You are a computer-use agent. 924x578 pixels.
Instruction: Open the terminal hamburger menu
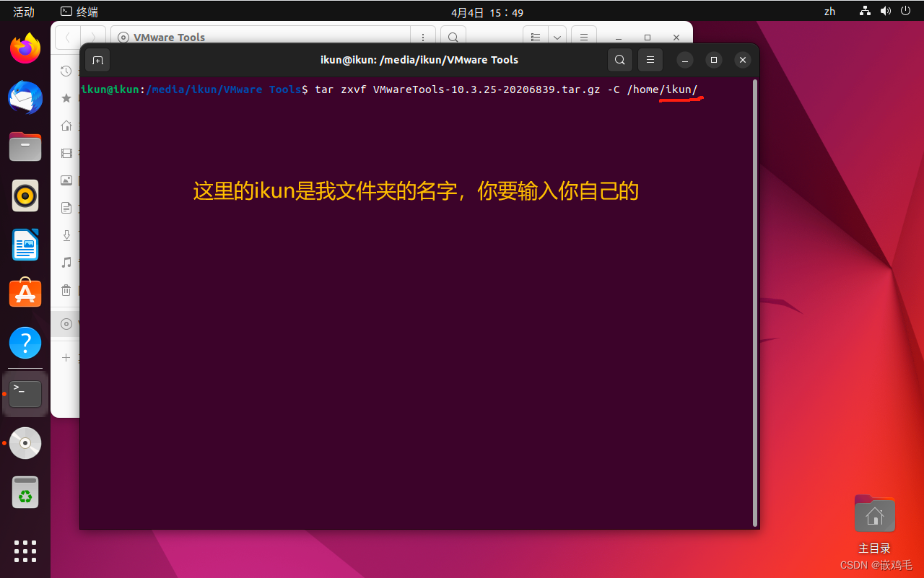click(650, 60)
